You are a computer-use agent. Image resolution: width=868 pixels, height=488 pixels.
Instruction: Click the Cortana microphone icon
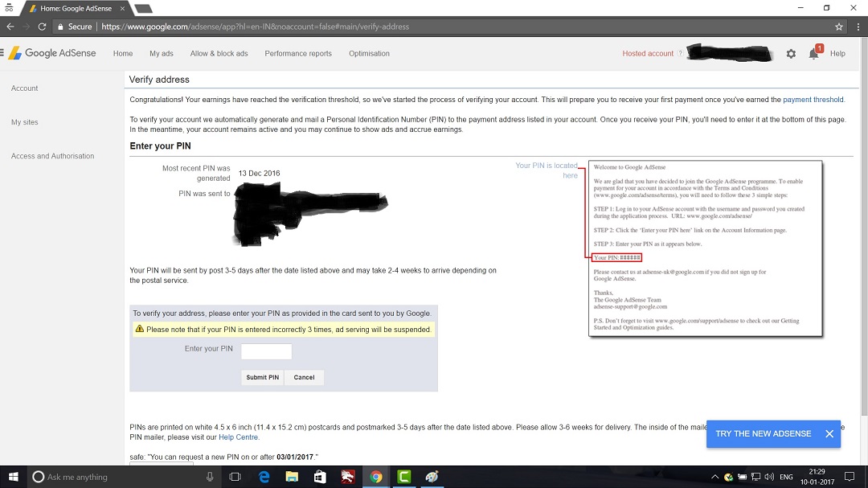coord(210,477)
